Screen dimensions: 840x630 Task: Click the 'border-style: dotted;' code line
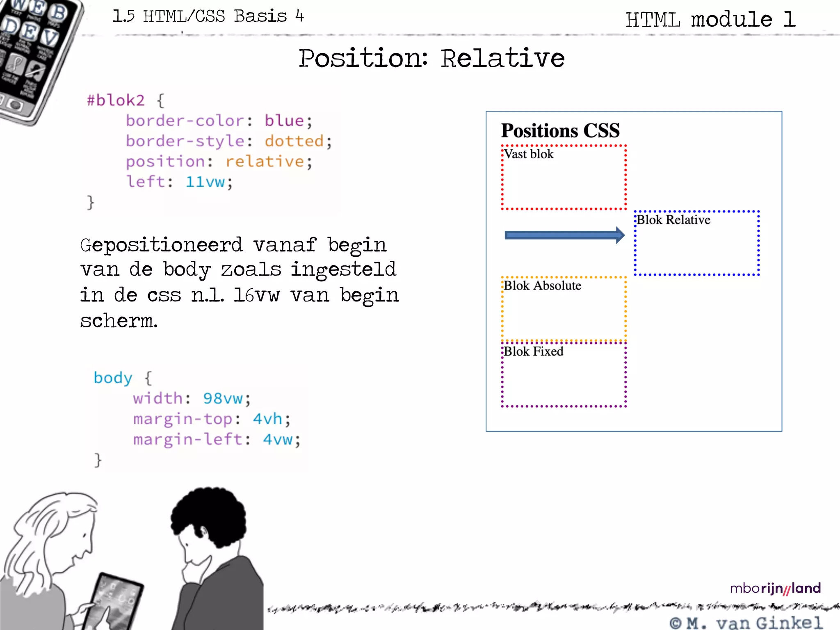click(x=229, y=141)
